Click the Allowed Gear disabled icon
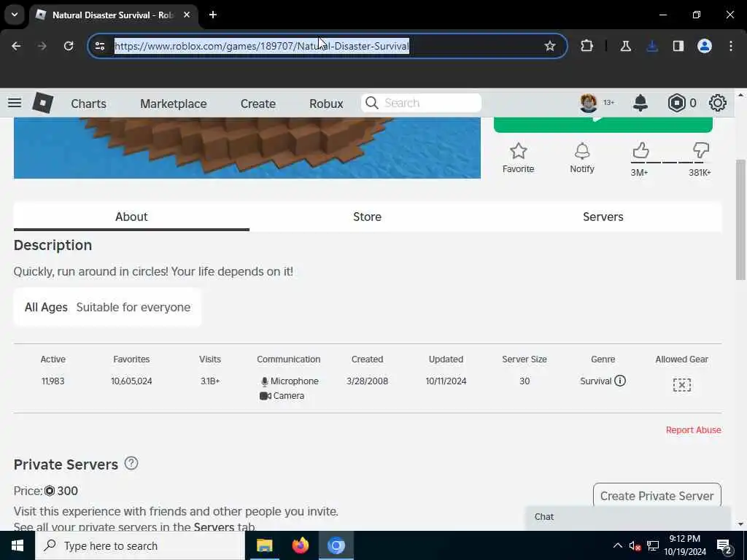Viewport: 747px width, 560px height. pyautogui.click(x=682, y=385)
